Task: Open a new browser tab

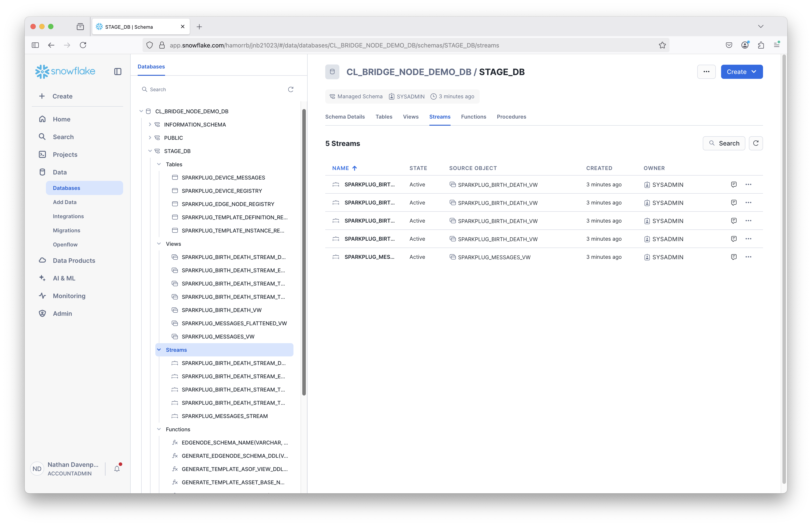Action: click(199, 27)
